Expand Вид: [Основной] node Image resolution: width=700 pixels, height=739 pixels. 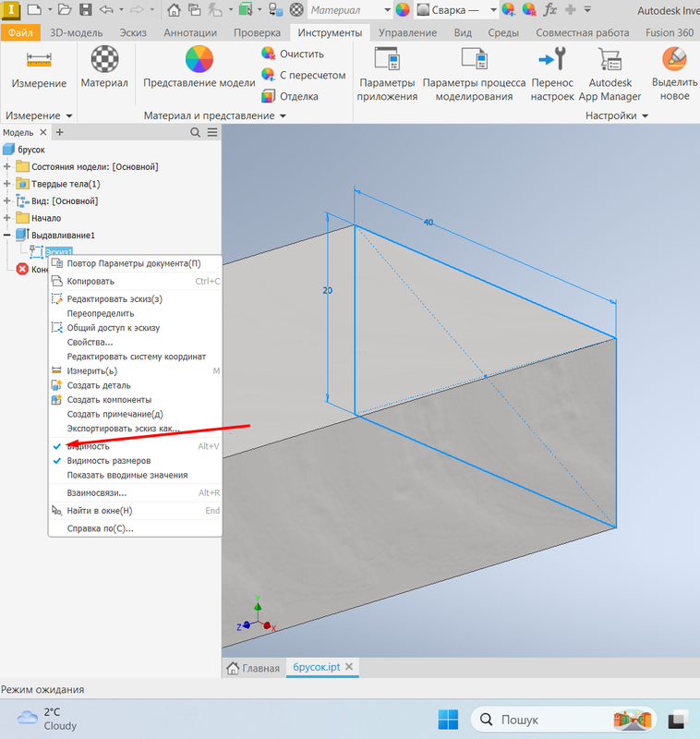6,200
